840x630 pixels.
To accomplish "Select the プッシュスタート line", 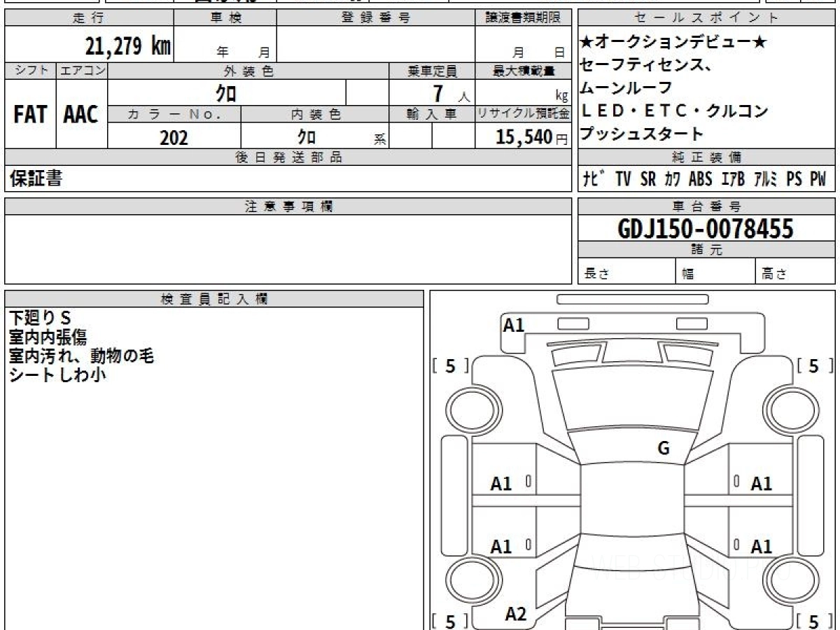I will 642,134.
